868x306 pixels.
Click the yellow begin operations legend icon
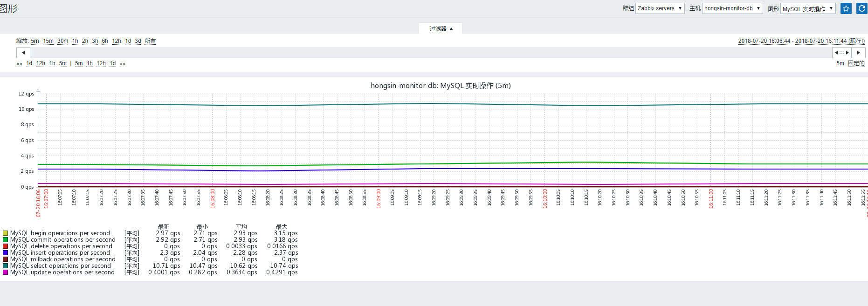[x=6, y=233]
